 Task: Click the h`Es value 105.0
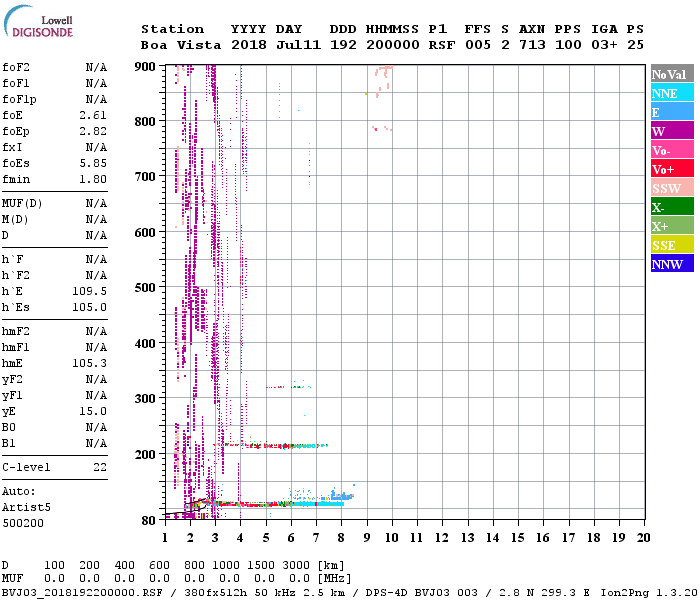click(90, 308)
